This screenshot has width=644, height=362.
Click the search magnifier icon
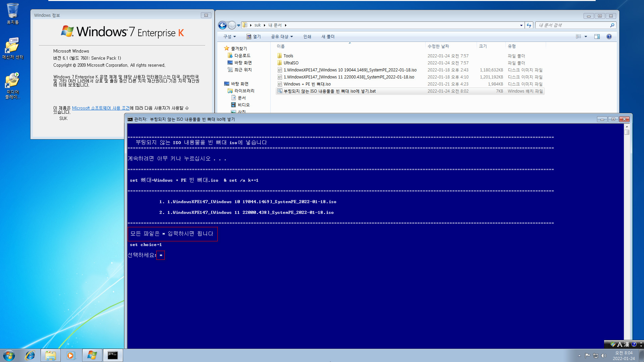(x=612, y=25)
